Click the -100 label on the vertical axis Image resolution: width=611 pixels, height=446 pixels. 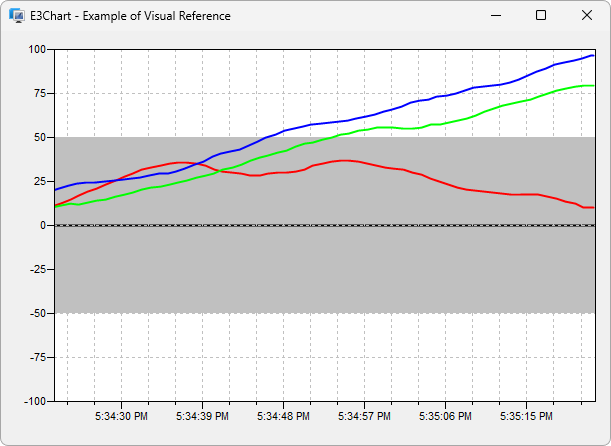[35, 402]
